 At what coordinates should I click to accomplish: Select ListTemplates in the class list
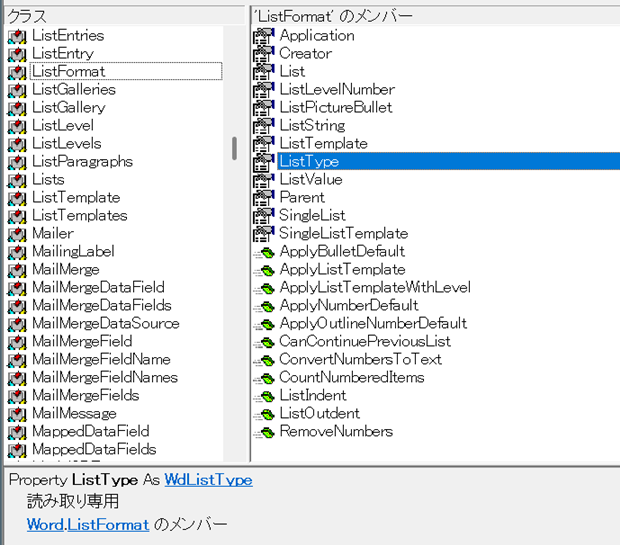(79, 216)
